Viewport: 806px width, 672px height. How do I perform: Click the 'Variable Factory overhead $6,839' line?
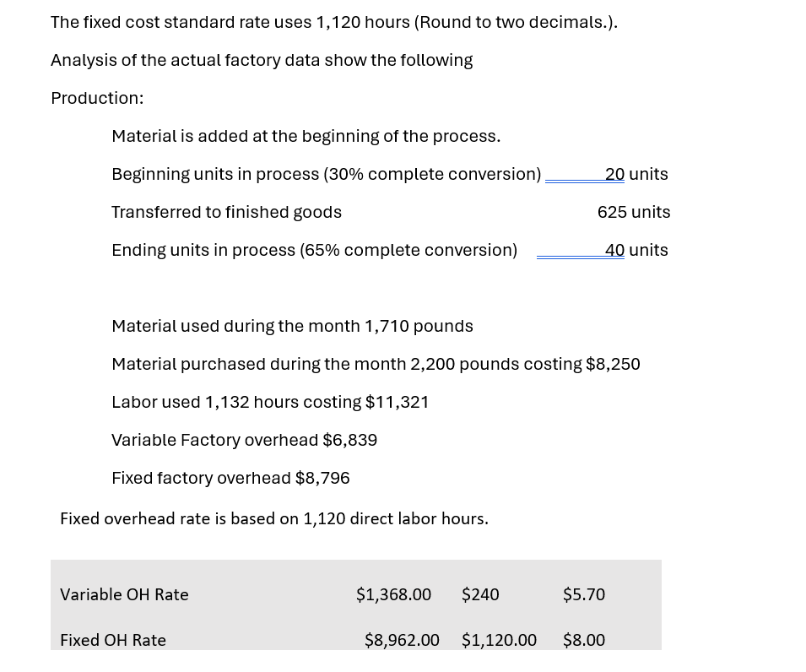(244, 440)
